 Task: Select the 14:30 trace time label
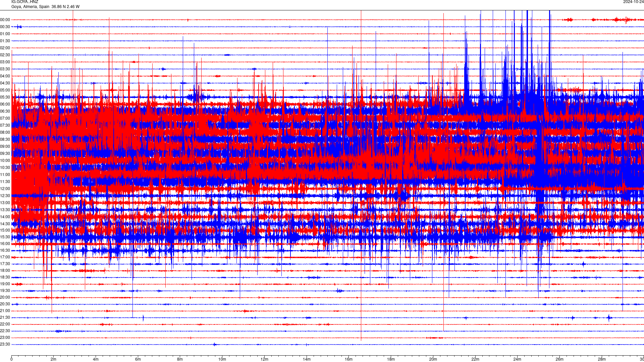point(5,224)
